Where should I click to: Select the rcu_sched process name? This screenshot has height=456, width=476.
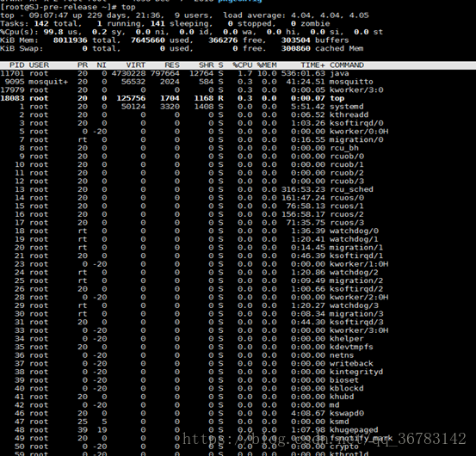[351, 189]
